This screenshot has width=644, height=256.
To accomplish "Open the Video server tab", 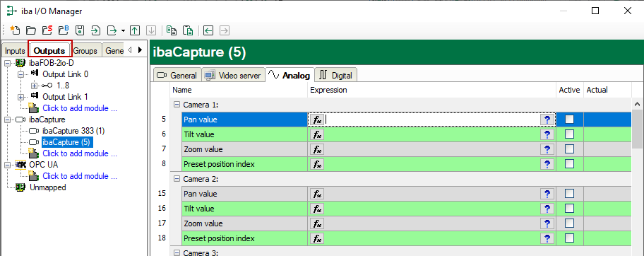I will pyautogui.click(x=233, y=76).
